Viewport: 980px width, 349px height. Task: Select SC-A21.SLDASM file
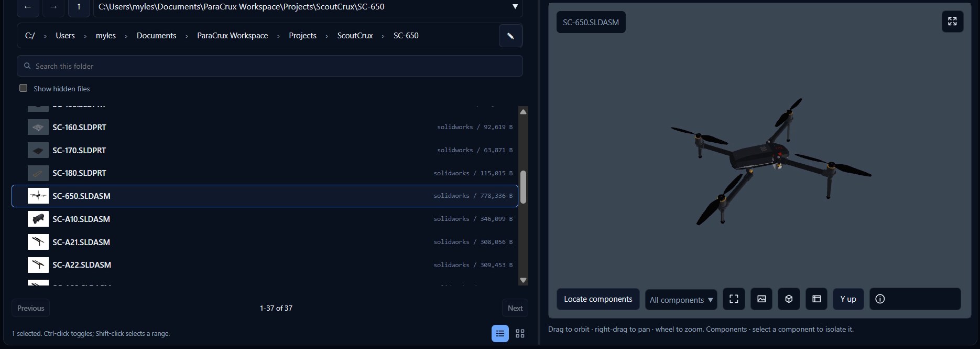pyautogui.click(x=265, y=242)
